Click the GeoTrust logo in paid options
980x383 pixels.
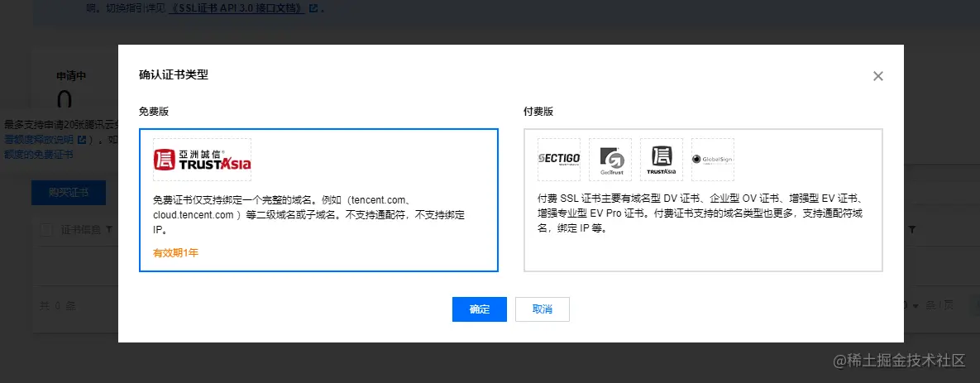pyautogui.click(x=610, y=160)
